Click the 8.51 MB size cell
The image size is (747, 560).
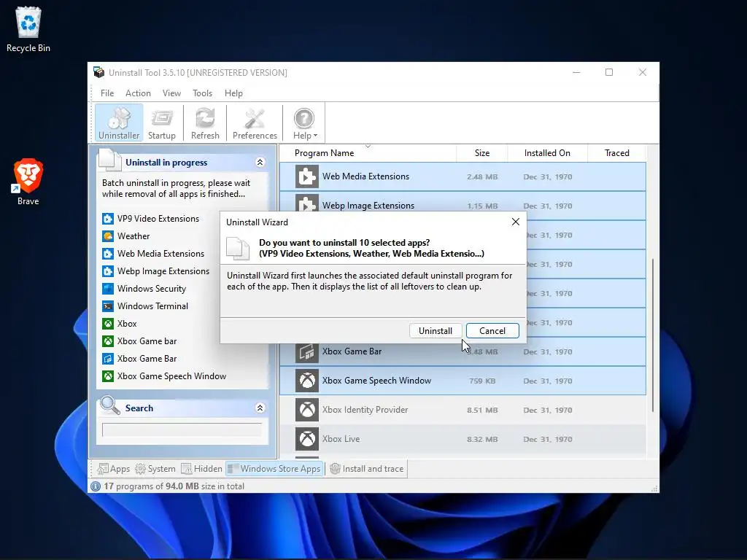pos(482,410)
